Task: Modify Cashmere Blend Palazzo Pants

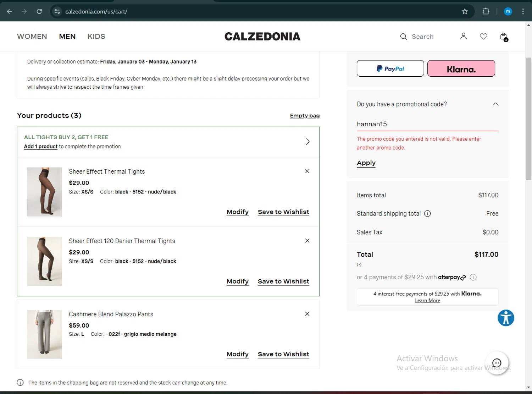Action: 238,354
